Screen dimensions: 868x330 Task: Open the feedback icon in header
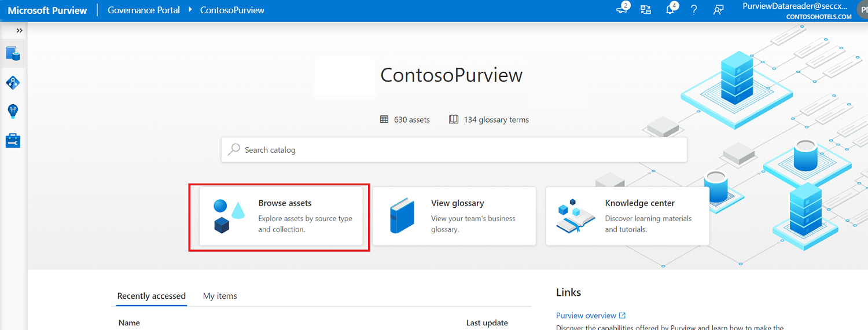pyautogui.click(x=718, y=10)
